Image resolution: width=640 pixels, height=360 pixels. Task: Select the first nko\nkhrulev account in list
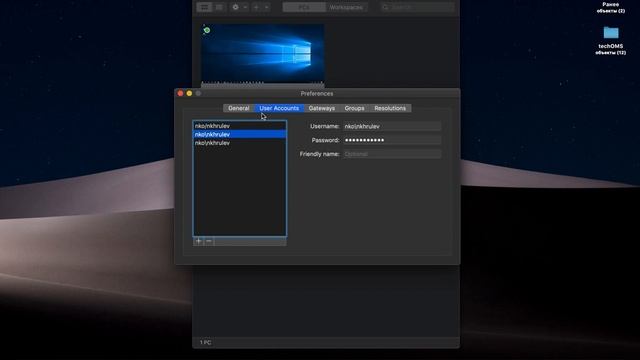pos(240,126)
